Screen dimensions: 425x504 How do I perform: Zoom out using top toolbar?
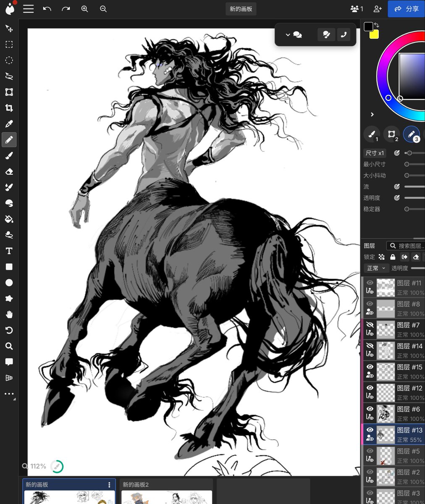pyautogui.click(x=103, y=9)
